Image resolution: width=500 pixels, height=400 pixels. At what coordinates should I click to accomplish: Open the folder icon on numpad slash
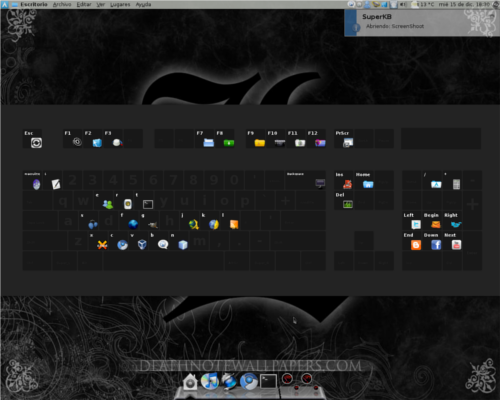coord(436,184)
